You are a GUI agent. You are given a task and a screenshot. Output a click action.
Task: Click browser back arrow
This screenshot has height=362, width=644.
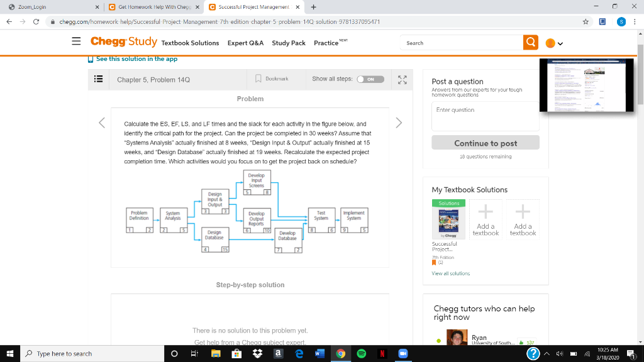click(x=9, y=22)
